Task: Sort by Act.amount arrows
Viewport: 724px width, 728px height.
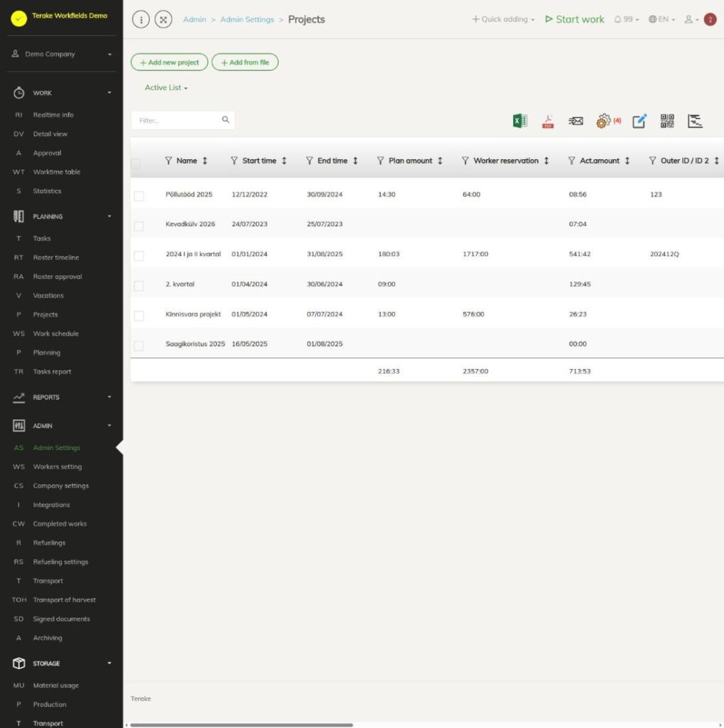Action: [x=627, y=161]
